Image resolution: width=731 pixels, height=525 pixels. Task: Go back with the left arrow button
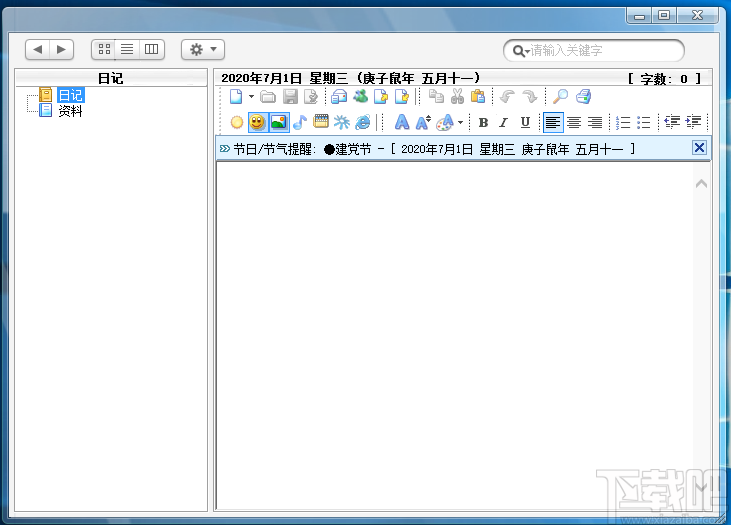[37, 49]
